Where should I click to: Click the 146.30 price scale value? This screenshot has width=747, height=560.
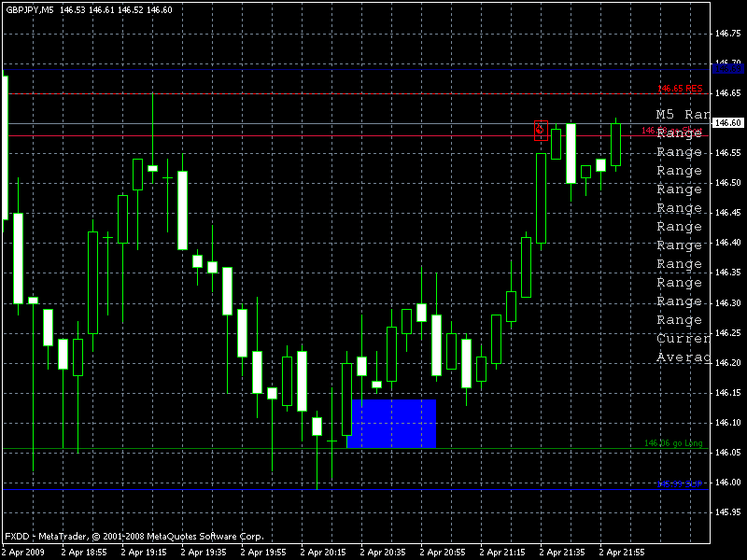tap(728, 302)
